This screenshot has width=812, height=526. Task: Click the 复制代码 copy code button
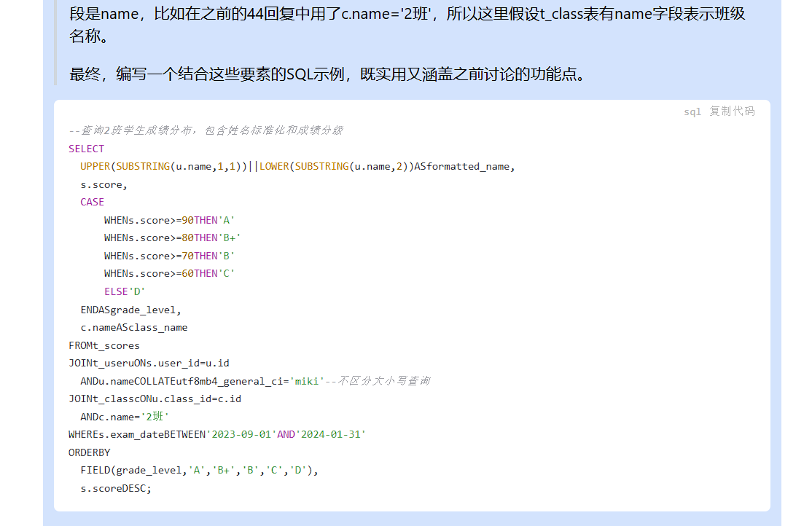coord(732,111)
